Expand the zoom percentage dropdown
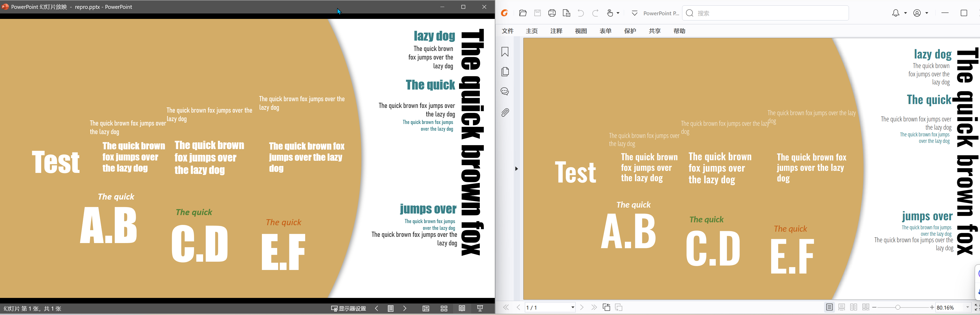980x315 pixels. click(x=967, y=307)
